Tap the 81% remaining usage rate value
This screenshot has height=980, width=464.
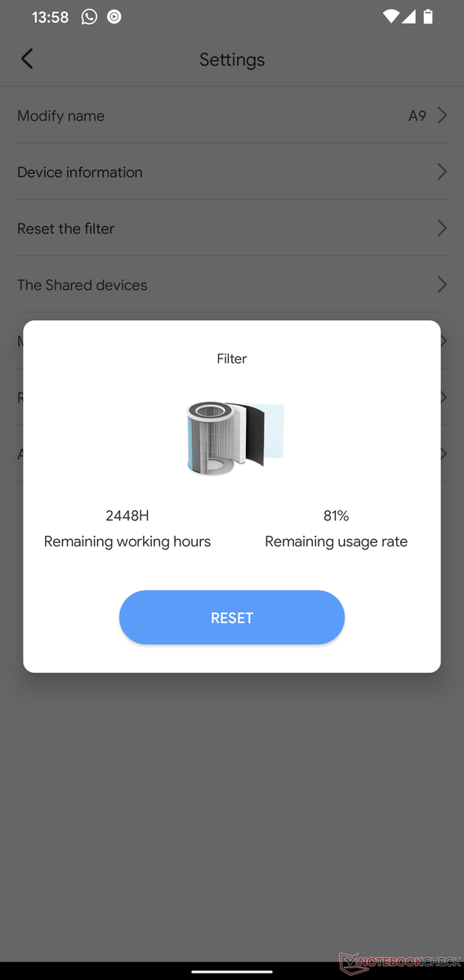click(x=337, y=515)
